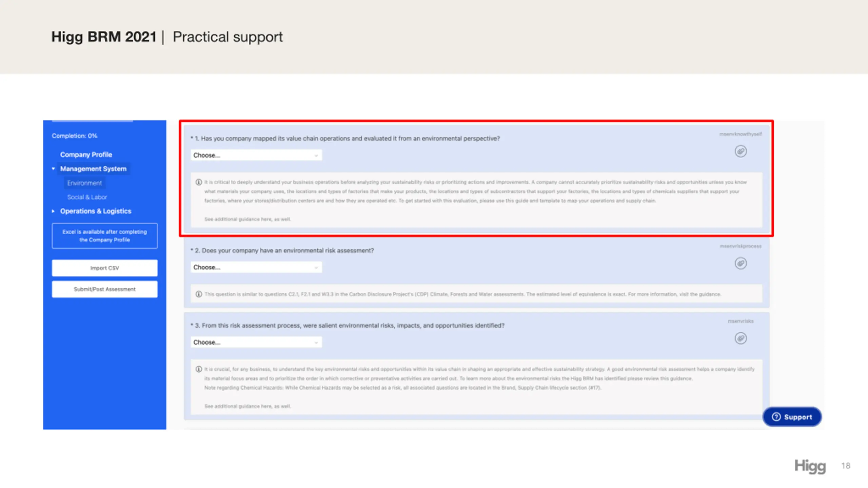Click the Higg logo in the footer
868x488 pixels.
pos(810,467)
